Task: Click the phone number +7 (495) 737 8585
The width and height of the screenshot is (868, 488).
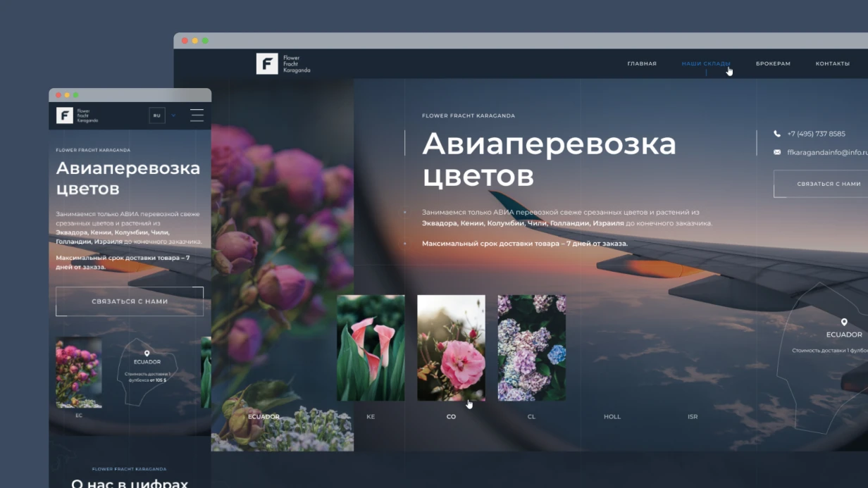Action: tap(814, 132)
